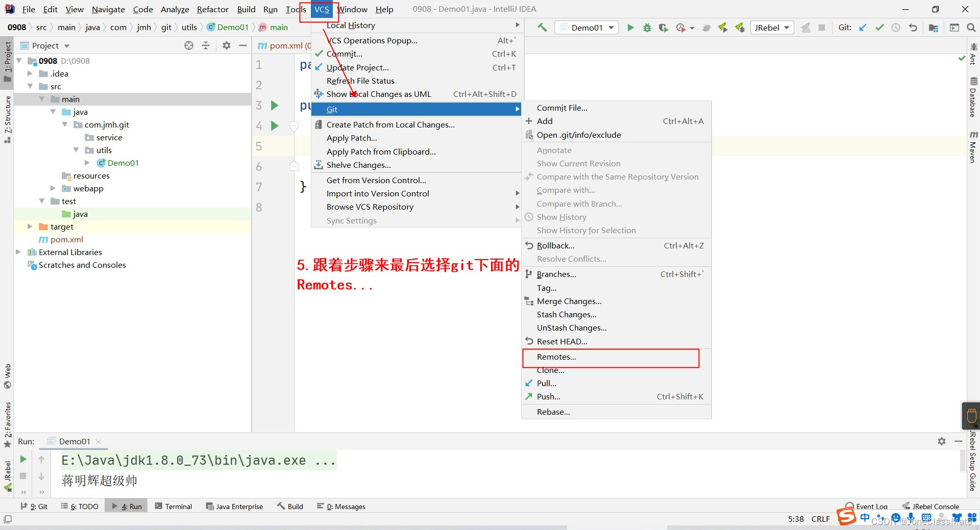Screen dimensions: 980x530
Task: Toggle the 1: Project tool window stripe
Action: 7,62
